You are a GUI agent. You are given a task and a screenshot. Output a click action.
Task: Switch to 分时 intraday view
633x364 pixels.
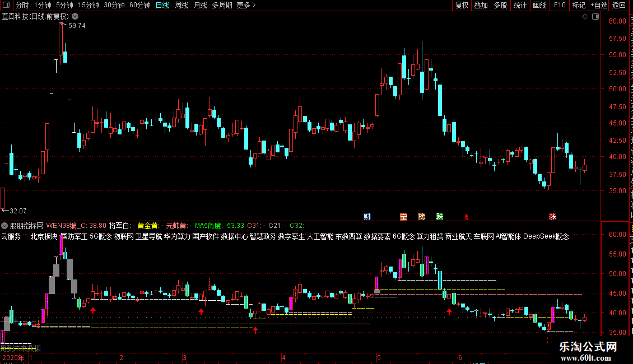pyautogui.click(x=22, y=5)
